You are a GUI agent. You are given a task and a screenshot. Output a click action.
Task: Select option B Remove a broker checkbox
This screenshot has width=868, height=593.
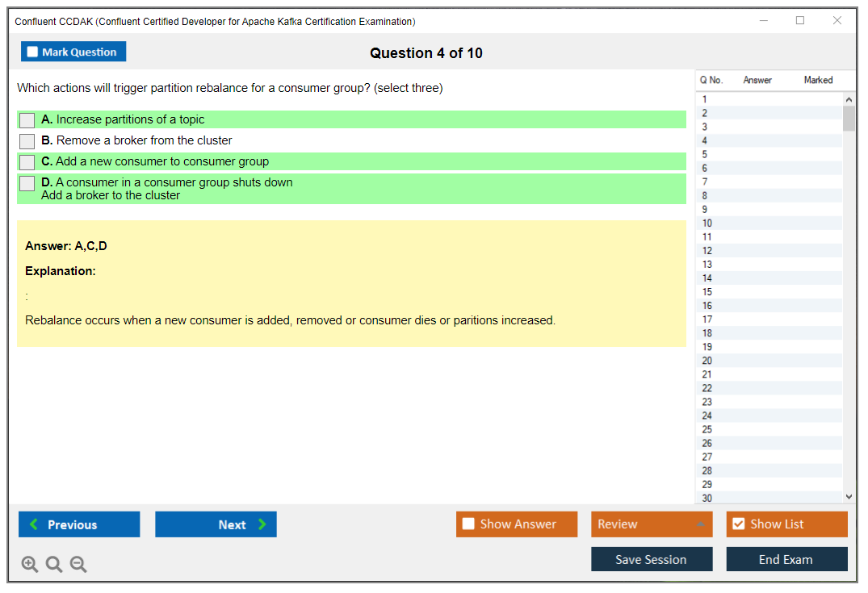pos(27,141)
